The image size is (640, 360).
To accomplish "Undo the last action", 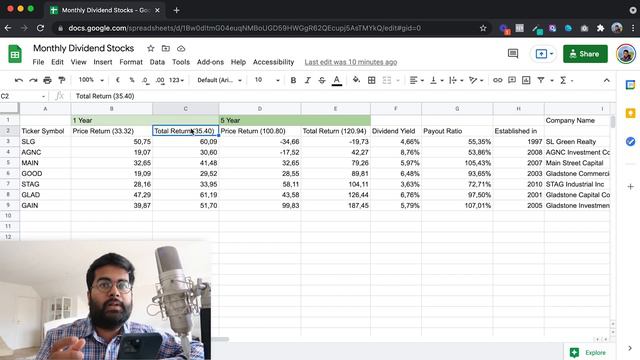I will point(19,80).
